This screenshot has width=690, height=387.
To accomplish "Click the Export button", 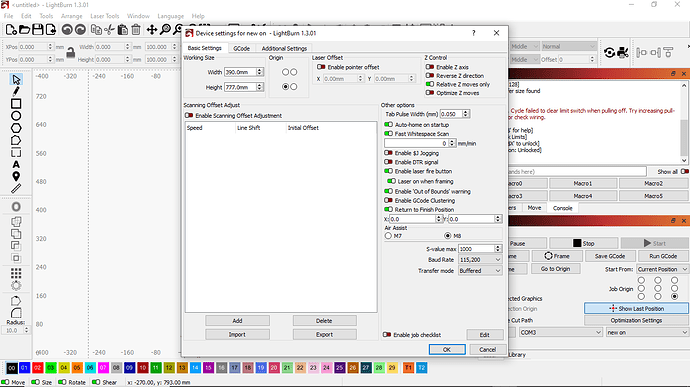I will tap(324, 335).
